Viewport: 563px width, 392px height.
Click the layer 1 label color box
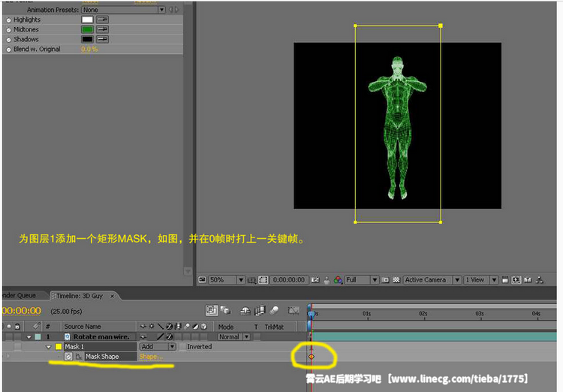pos(38,337)
